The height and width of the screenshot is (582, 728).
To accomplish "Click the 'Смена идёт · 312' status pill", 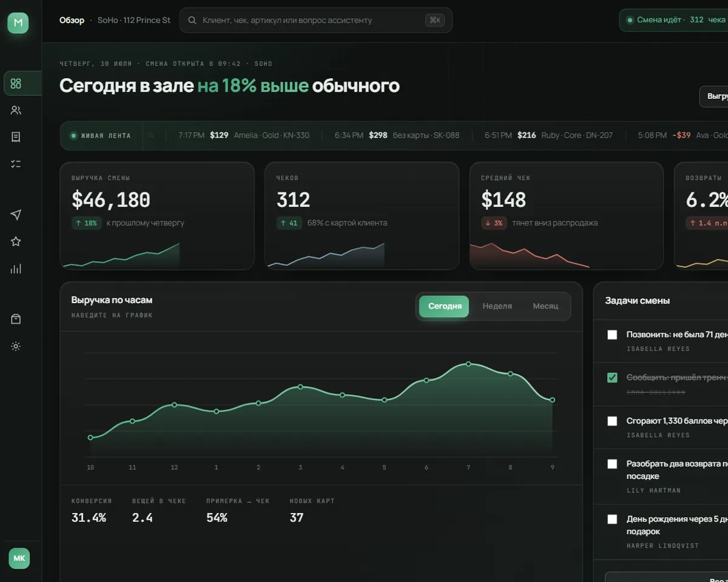I will pyautogui.click(x=674, y=20).
